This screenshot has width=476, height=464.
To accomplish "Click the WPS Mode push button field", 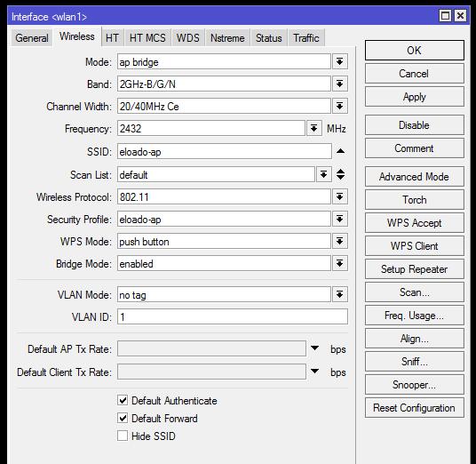I will [x=224, y=241].
